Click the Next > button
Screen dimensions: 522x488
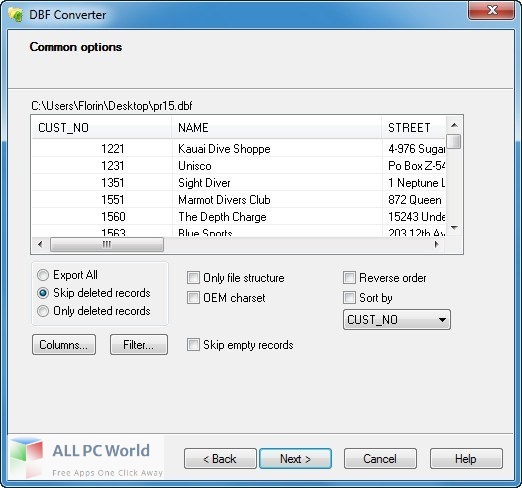(295, 459)
